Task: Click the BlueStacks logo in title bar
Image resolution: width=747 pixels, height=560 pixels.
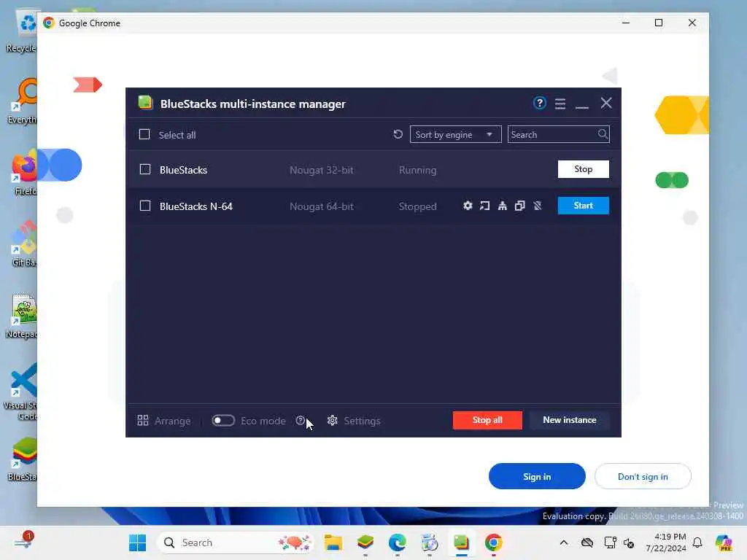Action: (145, 103)
